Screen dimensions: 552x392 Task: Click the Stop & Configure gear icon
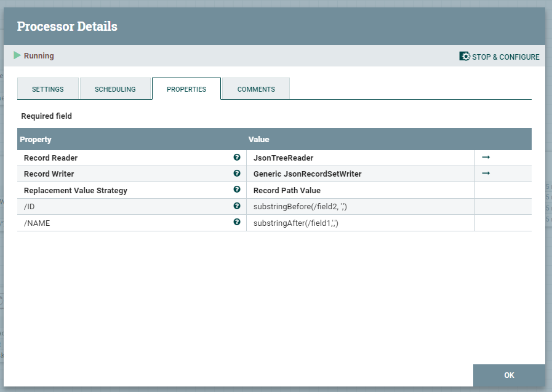(x=465, y=56)
